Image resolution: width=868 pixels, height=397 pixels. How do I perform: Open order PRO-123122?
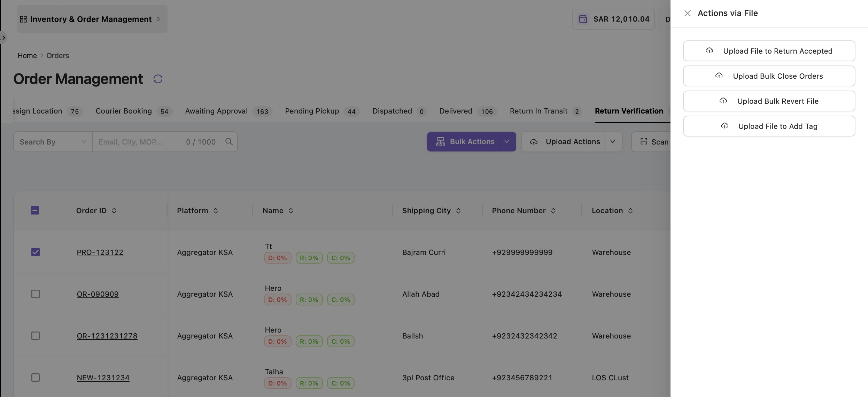click(x=100, y=252)
